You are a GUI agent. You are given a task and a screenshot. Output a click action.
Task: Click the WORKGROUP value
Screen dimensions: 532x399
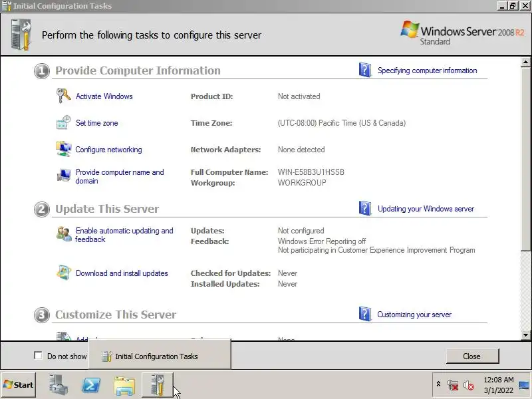point(302,182)
